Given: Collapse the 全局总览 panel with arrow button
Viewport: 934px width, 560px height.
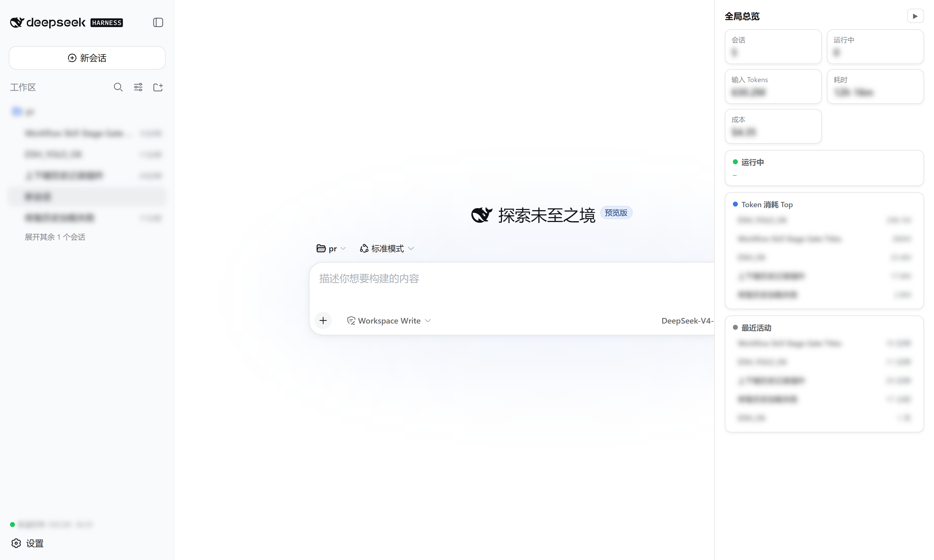Looking at the screenshot, I should click(915, 16).
